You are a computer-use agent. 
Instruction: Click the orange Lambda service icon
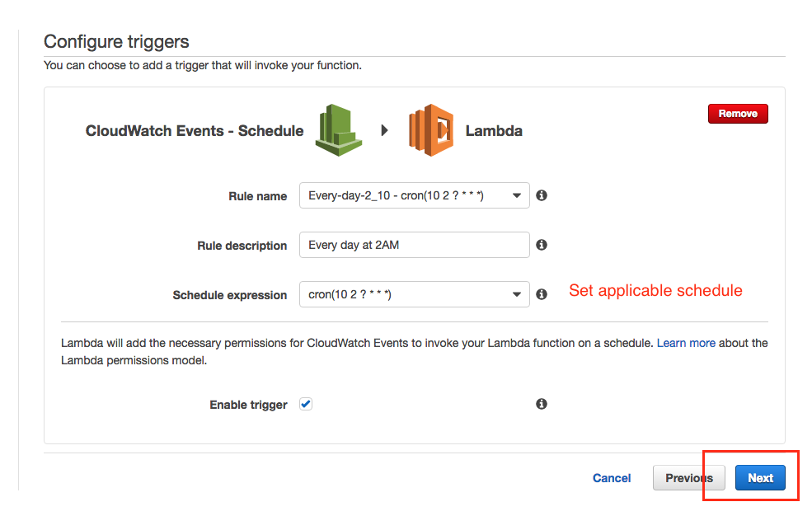pos(431,130)
